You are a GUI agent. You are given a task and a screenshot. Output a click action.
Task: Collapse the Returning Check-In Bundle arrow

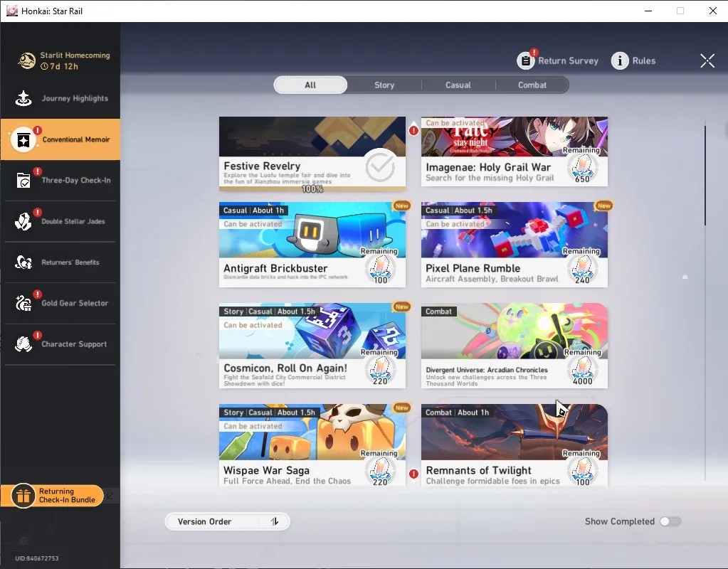tap(110, 496)
